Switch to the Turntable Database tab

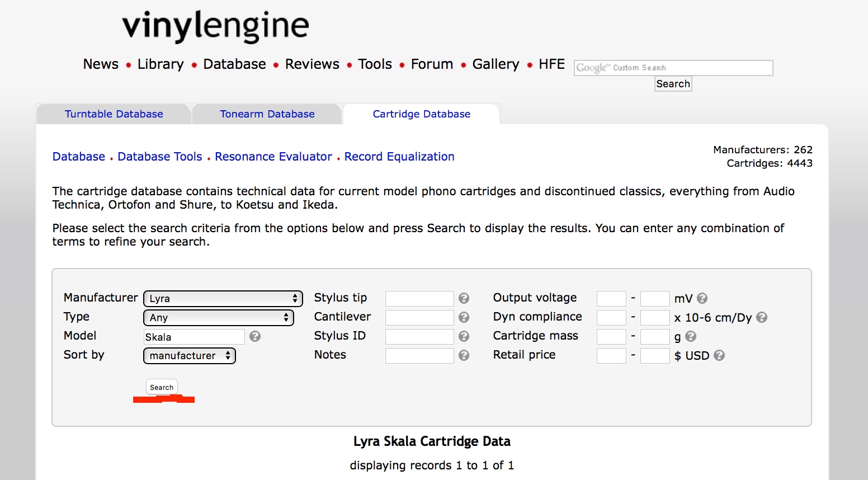point(114,114)
